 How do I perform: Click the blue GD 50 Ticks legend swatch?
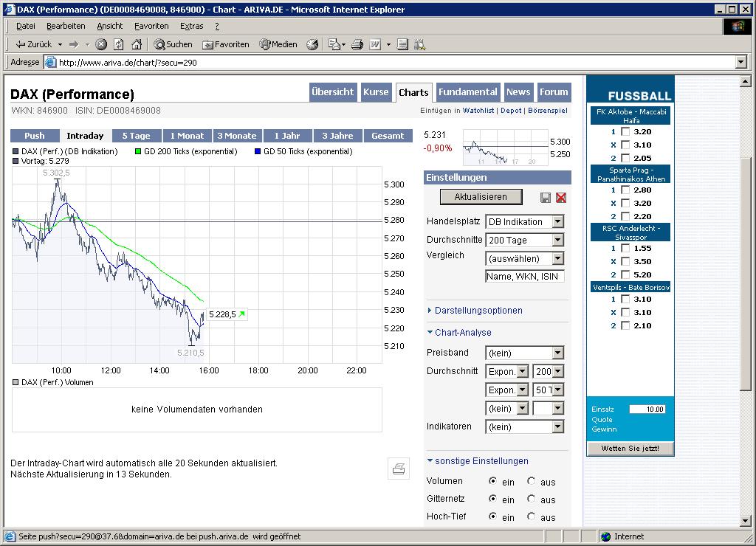pyautogui.click(x=258, y=151)
